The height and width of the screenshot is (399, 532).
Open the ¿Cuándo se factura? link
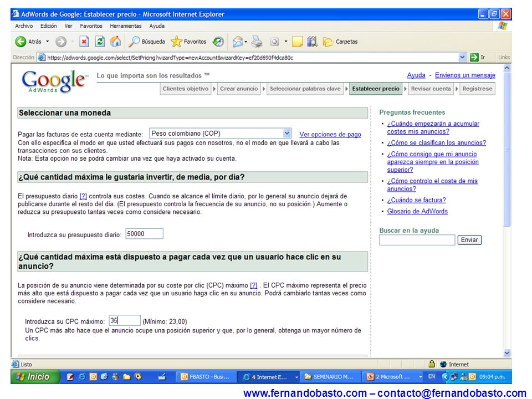(x=417, y=200)
